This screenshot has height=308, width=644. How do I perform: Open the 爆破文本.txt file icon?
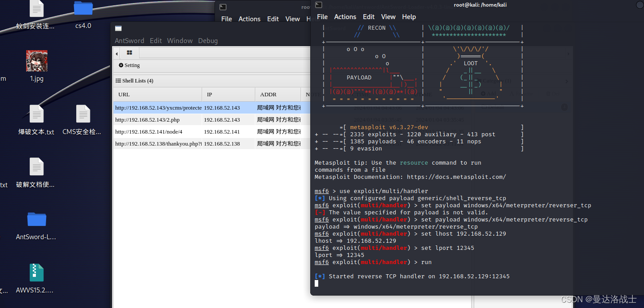(x=37, y=114)
